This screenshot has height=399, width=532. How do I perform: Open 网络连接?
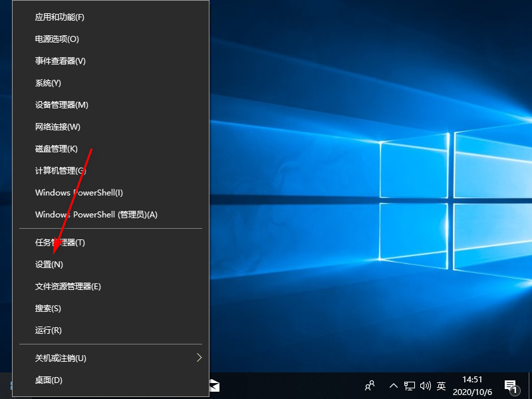(53, 126)
